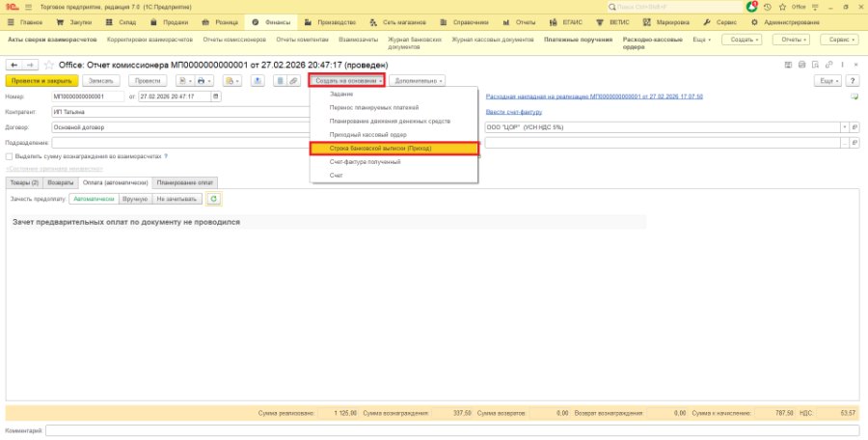Click the upload/exchange icon in document toolbar
Viewport: 868px width, 440px height.
[x=257, y=81]
